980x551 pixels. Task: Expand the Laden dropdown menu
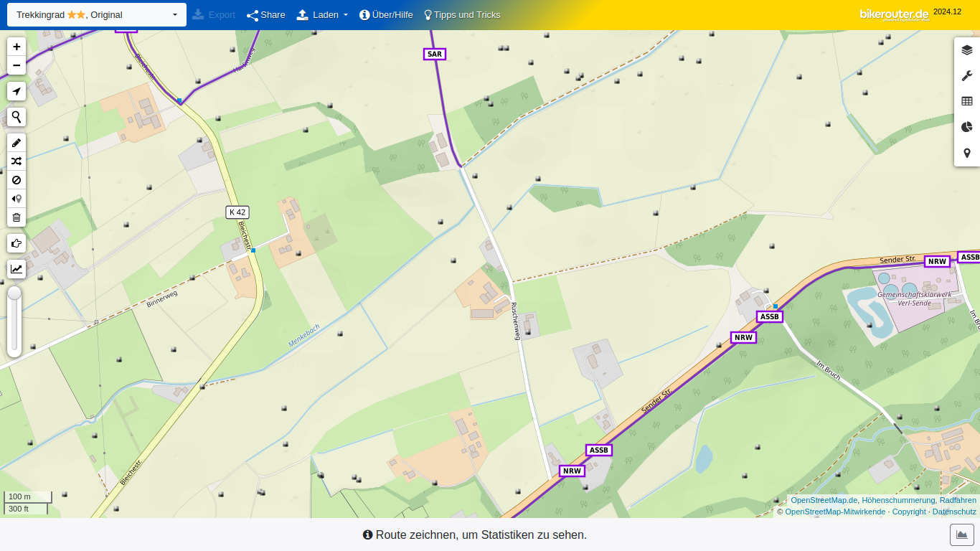point(322,15)
